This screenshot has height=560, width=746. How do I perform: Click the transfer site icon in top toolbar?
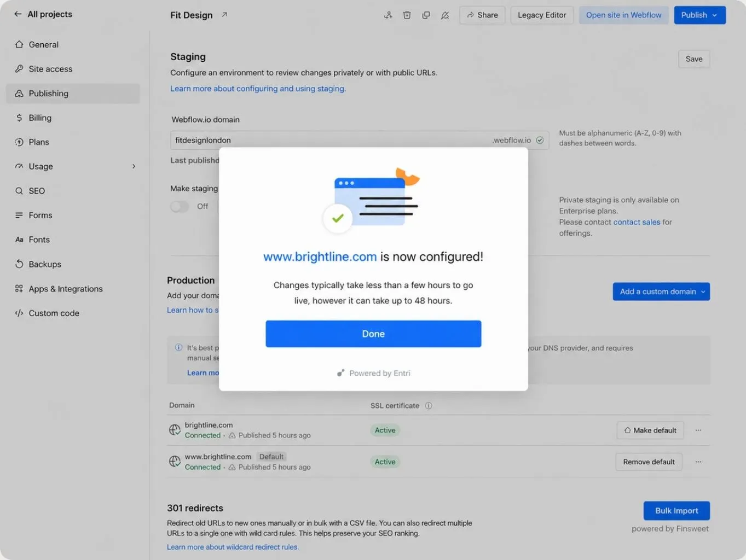pyautogui.click(x=388, y=15)
